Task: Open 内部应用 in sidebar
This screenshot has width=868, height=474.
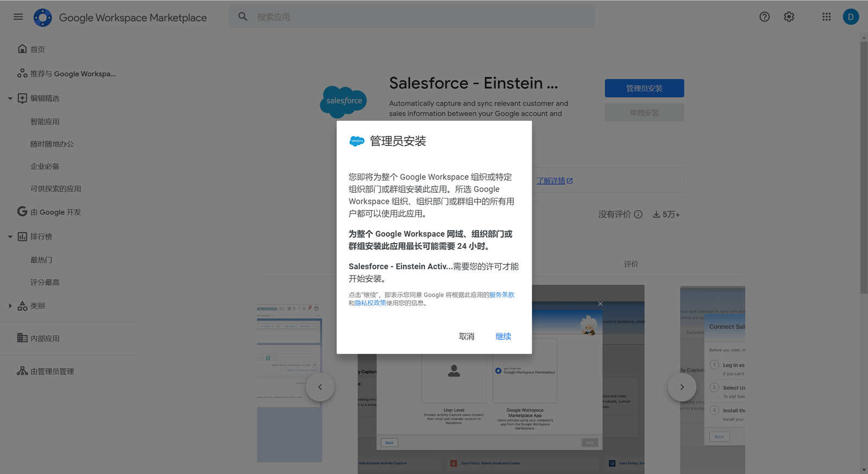Action: point(45,338)
